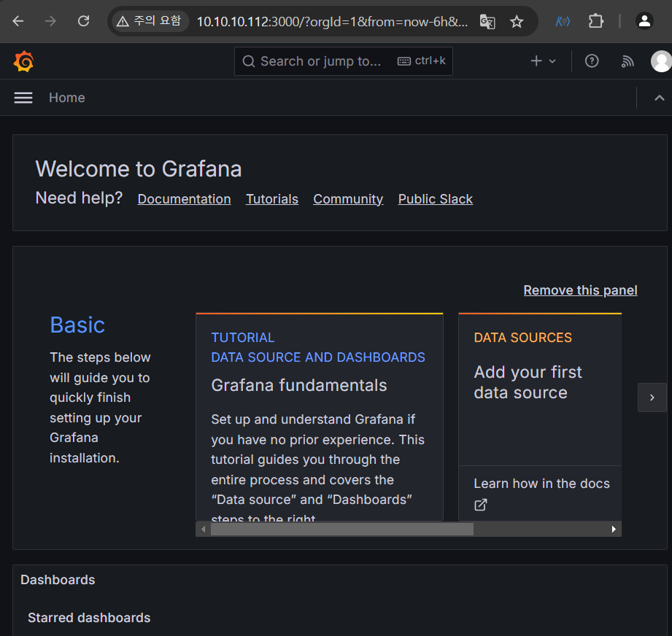
Task: Click the Starred dashboards label
Action: tap(89, 618)
